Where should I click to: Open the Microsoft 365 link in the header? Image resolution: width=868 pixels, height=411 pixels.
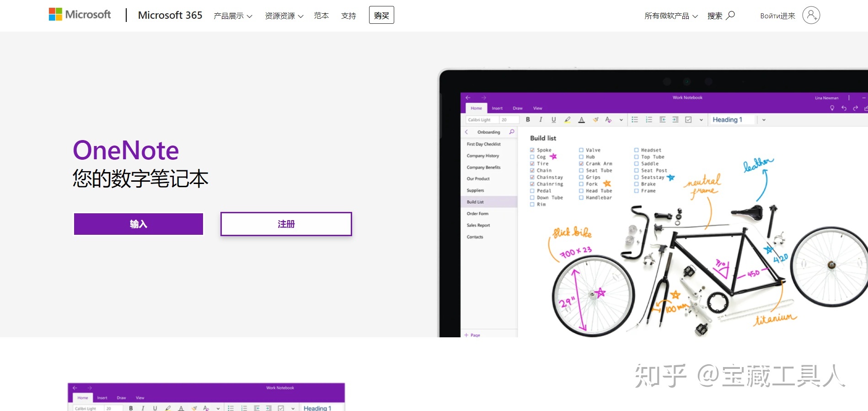[170, 15]
